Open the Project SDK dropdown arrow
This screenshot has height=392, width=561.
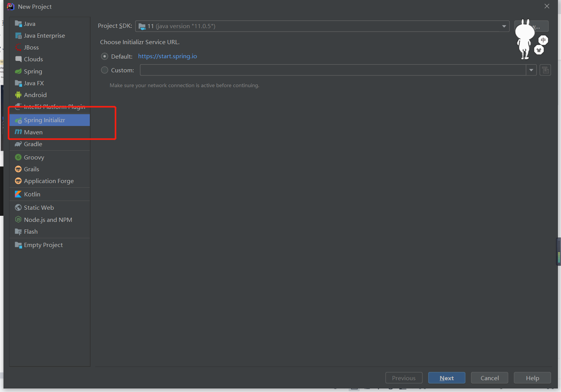[504, 26]
